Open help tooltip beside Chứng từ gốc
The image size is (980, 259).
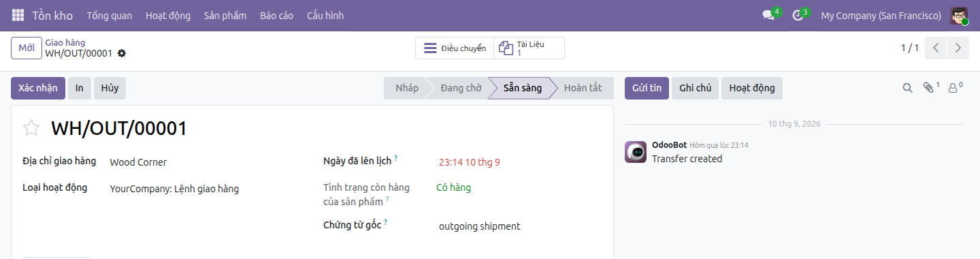385,222
